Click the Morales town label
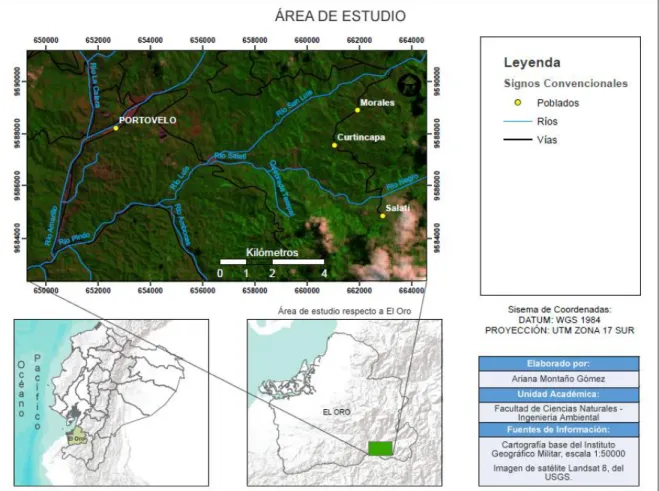 tap(377, 103)
